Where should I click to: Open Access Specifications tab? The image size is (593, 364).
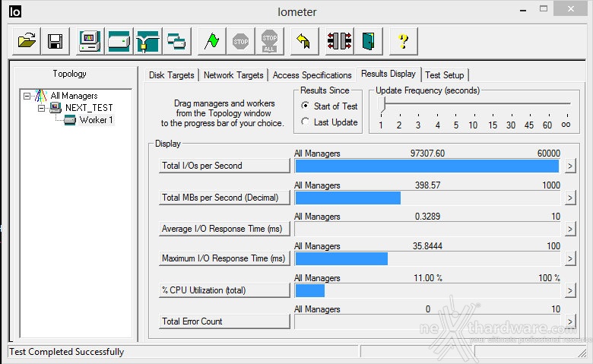(x=312, y=74)
